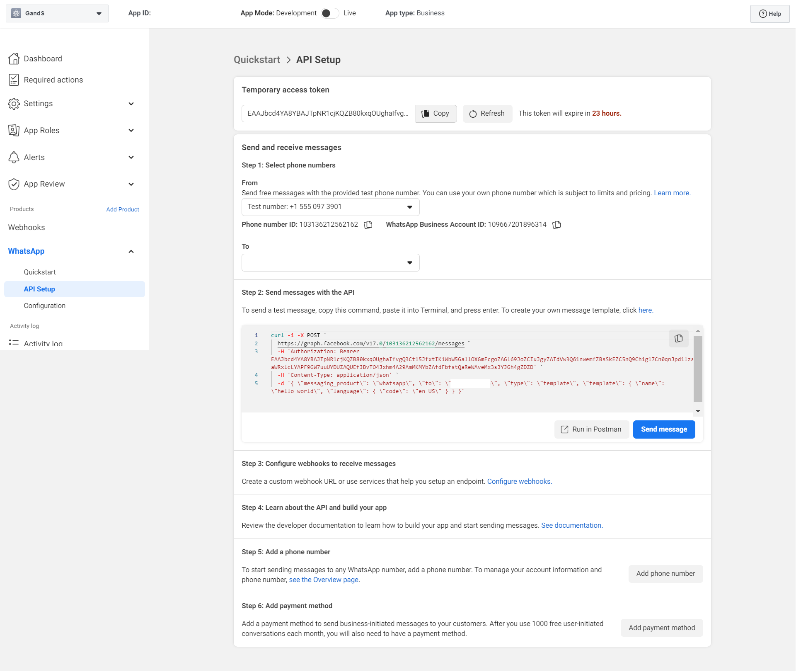The image size is (796, 672).
Task: Open the Configure webhooks link
Action: (520, 482)
